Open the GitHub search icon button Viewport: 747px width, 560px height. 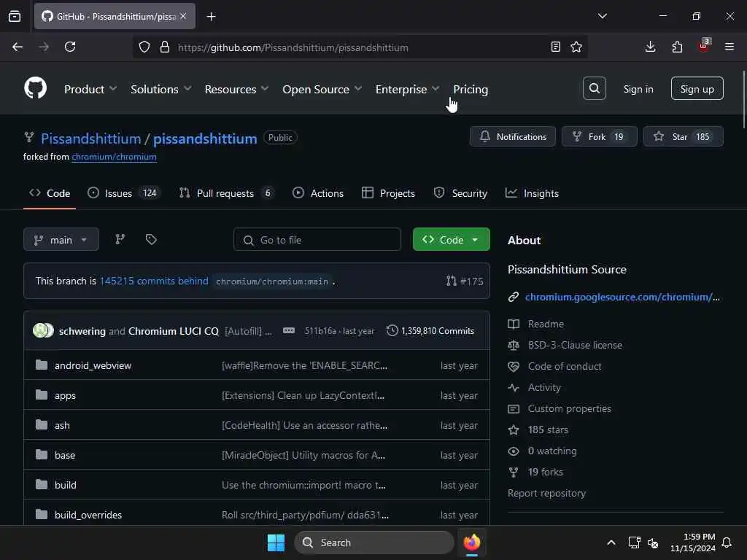click(x=594, y=88)
